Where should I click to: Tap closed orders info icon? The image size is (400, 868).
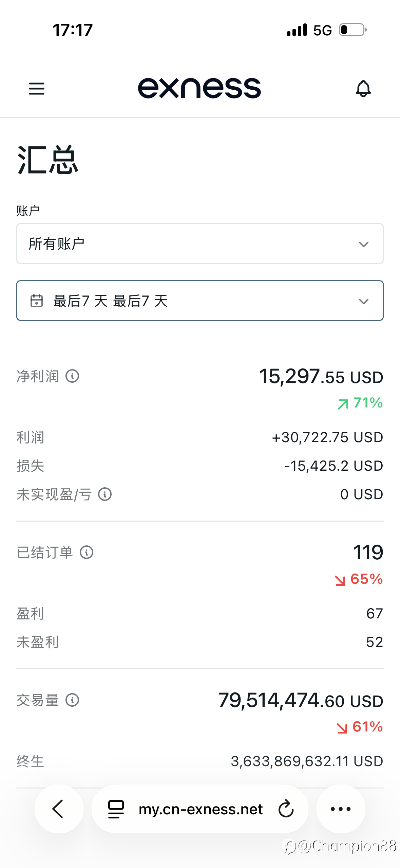[x=87, y=553]
